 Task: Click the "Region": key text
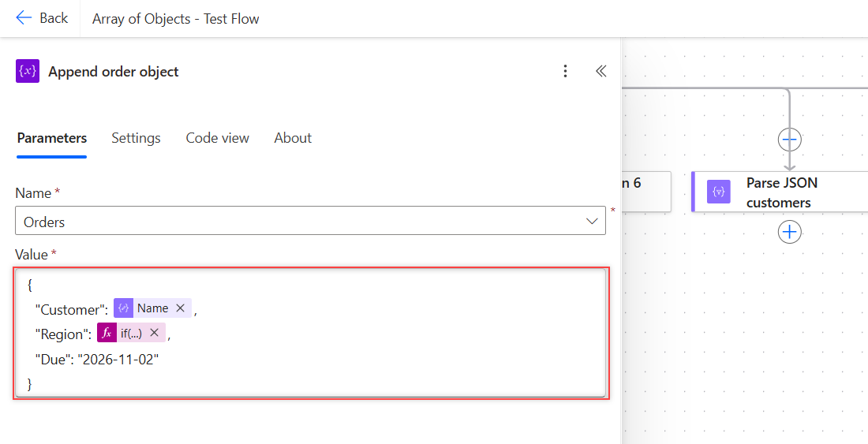coord(63,334)
